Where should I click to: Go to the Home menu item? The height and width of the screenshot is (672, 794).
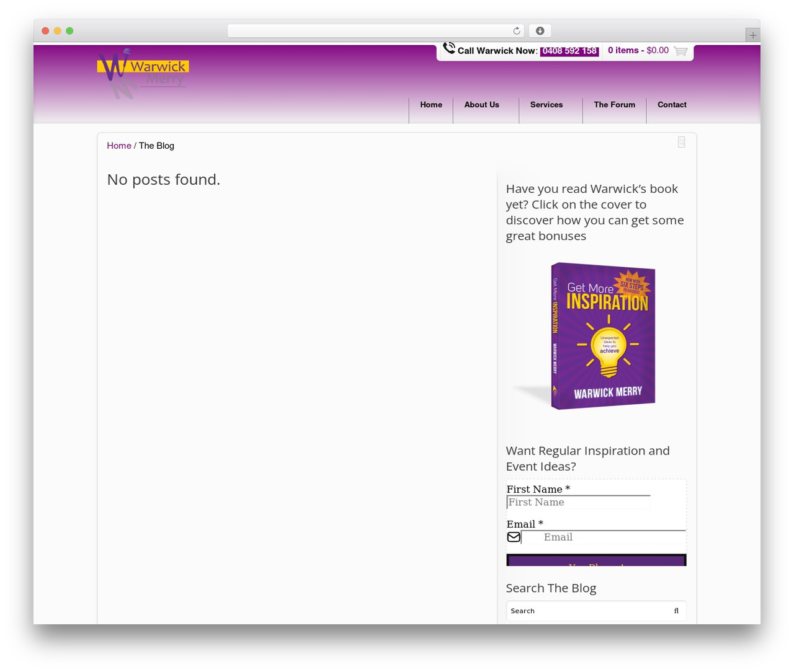[x=431, y=105]
